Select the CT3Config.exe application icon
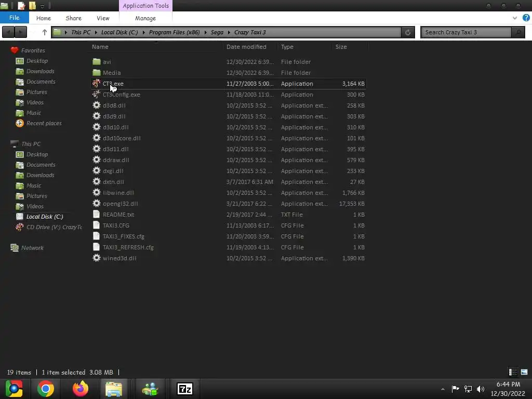The height and width of the screenshot is (399, 532). (97, 95)
